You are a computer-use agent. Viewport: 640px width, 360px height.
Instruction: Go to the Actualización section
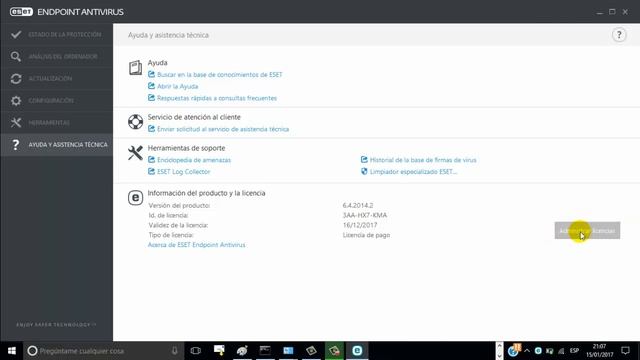click(57, 79)
